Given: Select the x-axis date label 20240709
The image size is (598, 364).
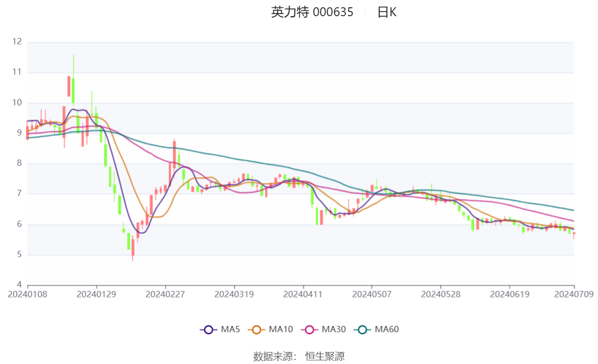Looking at the screenshot, I should click(574, 294).
